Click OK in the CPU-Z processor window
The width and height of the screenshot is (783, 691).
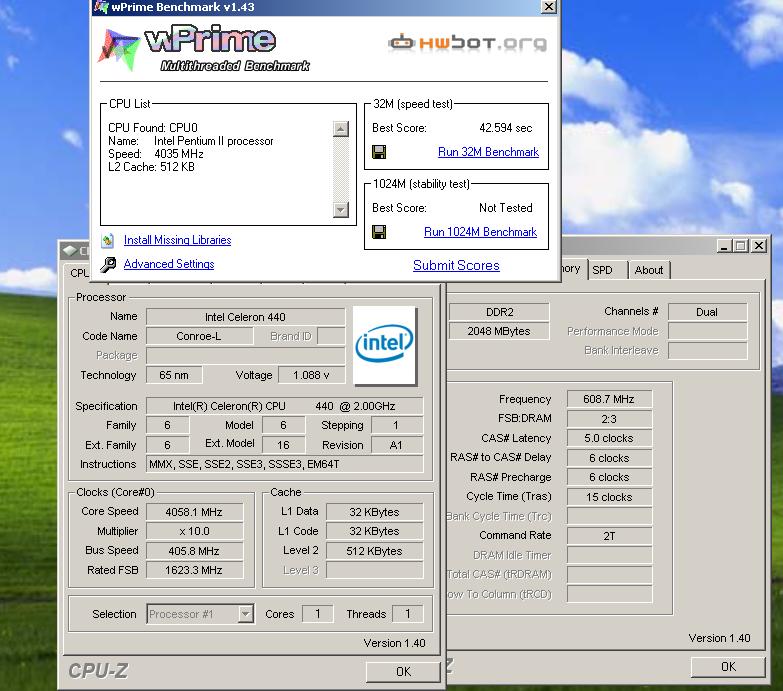(403, 672)
